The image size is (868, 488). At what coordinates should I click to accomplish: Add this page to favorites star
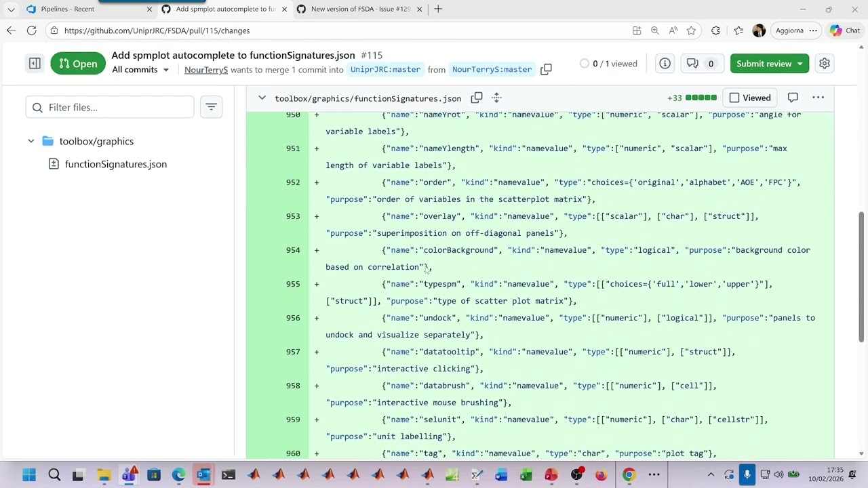(691, 30)
